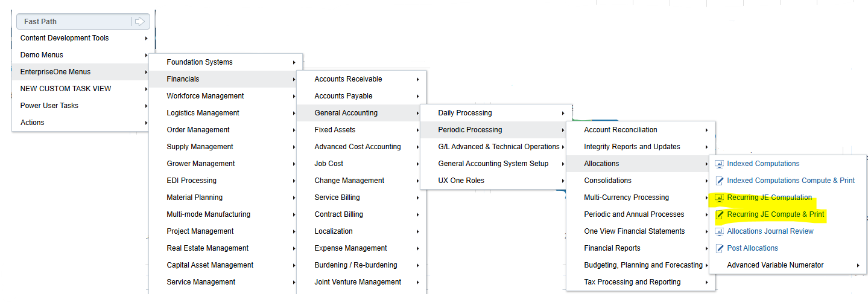This screenshot has height=302, width=868.
Task: Expand Foundation Systems submenu
Action: [x=226, y=62]
